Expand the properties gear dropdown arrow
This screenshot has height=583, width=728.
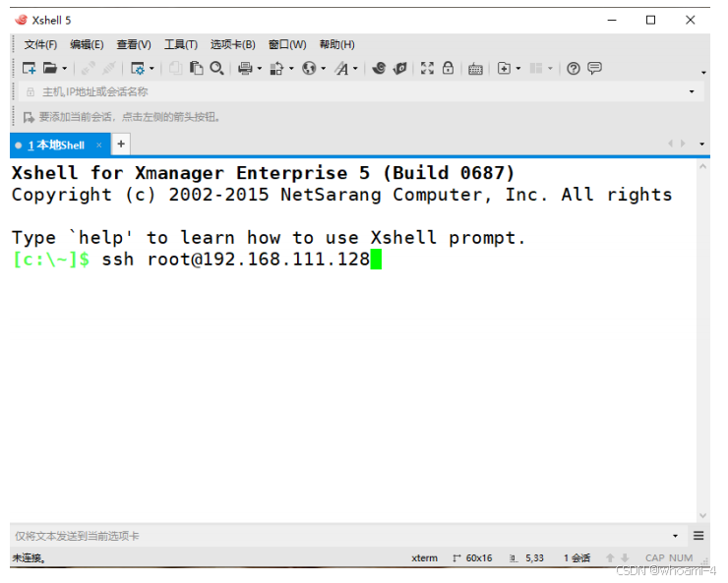(x=152, y=69)
